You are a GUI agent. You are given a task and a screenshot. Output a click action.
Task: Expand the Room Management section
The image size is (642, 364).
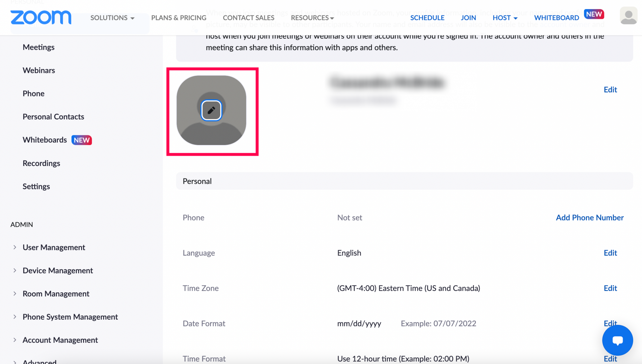point(56,294)
